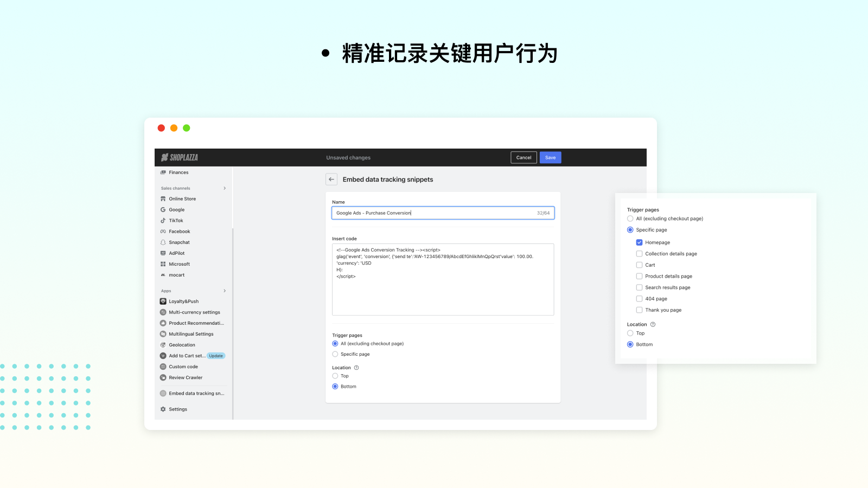Go back with the arrow button

click(331, 179)
